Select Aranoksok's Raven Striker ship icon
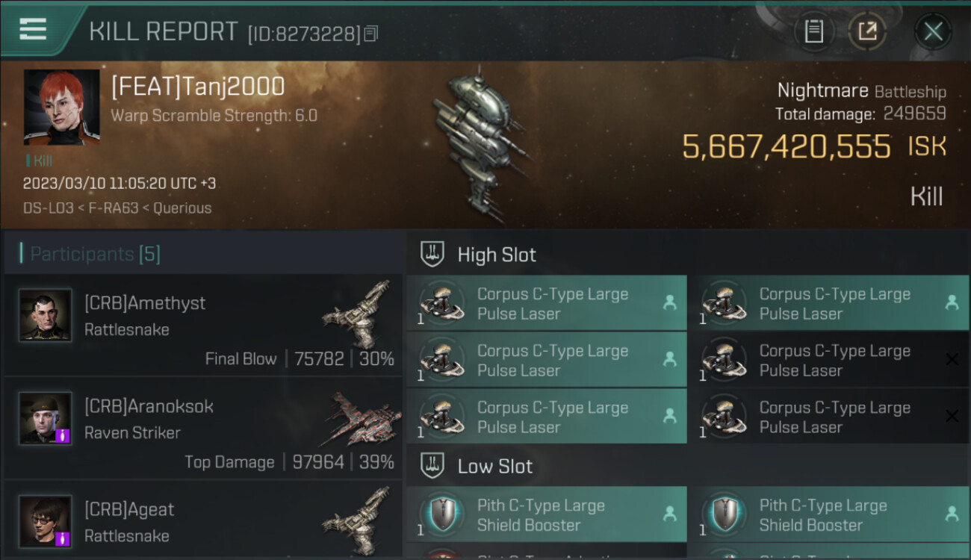The height and width of the screenshot is (560, 971). click(362, 418)
